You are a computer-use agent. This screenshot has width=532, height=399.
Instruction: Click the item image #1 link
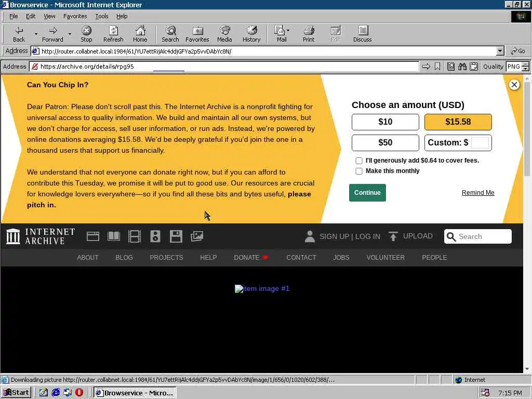[x=262, y=289]
